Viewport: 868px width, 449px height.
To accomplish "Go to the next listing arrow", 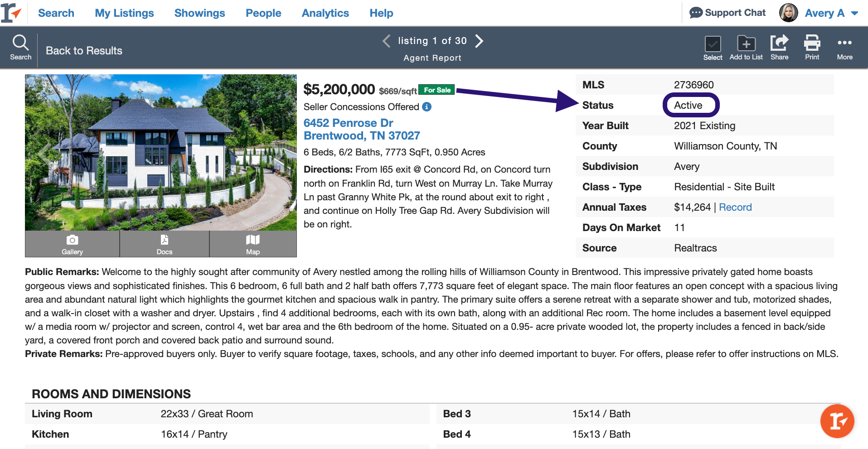I will point(479,41).
